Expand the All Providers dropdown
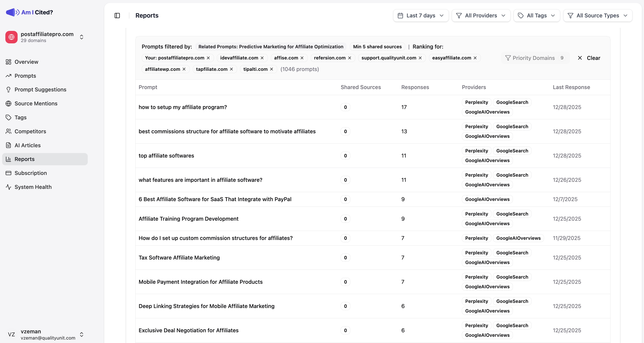644x343 pixels. tap(481, 15)
